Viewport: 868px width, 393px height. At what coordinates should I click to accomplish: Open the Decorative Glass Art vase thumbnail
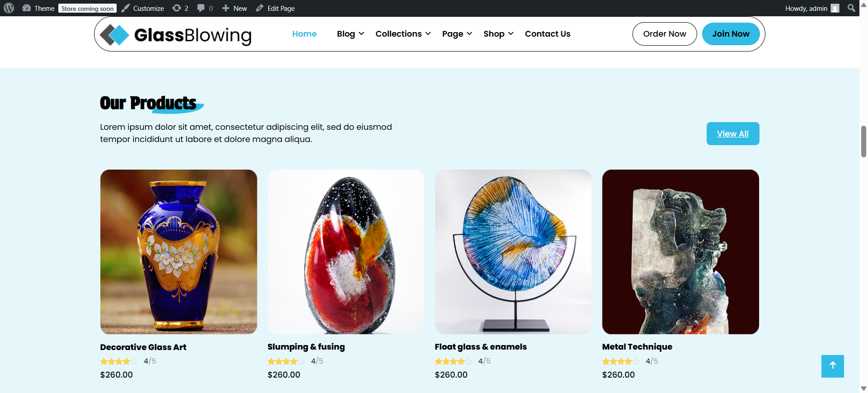click(x=179, y=252)
